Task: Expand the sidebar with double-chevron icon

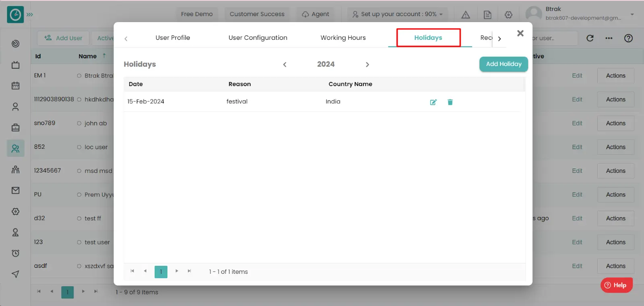Action: pos(30,15)
